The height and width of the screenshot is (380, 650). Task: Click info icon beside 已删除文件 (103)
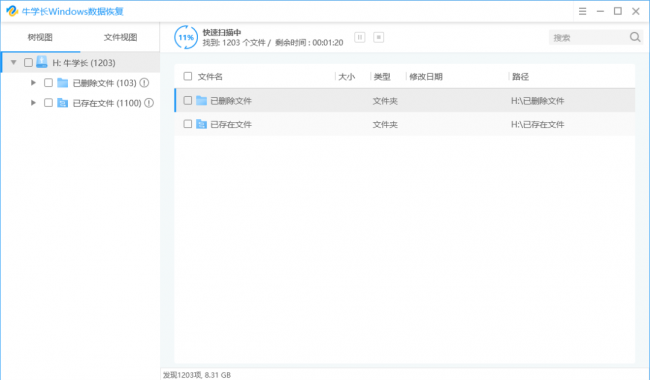[x=144, y=83]
